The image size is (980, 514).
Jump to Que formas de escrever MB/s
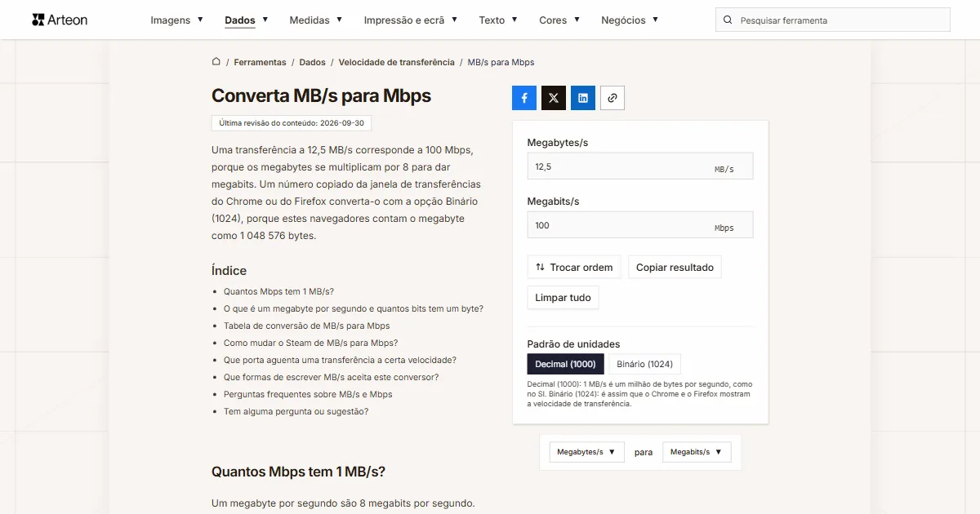(x=332, y=377)
